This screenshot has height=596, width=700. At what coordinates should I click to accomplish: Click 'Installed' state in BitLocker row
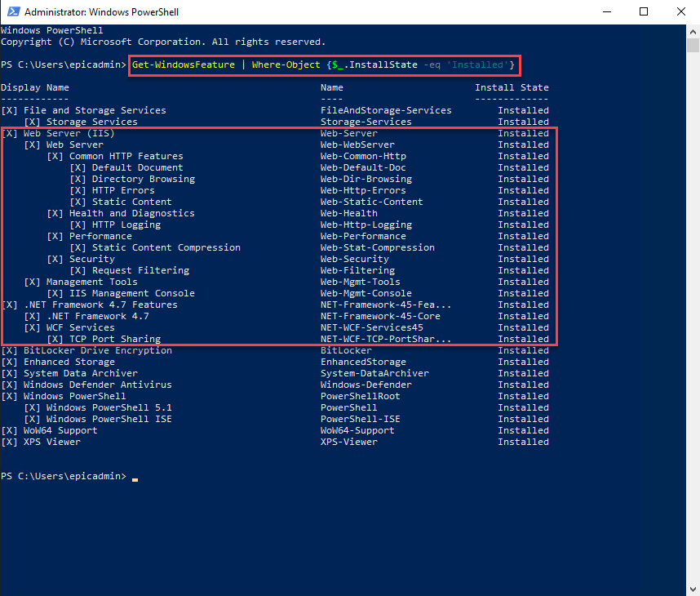pos(523,350)
